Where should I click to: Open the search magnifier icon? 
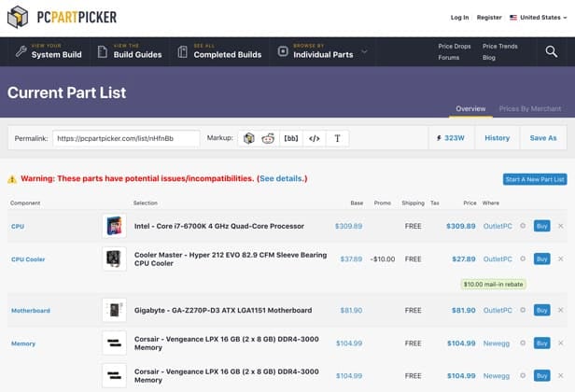click(551, 51)
